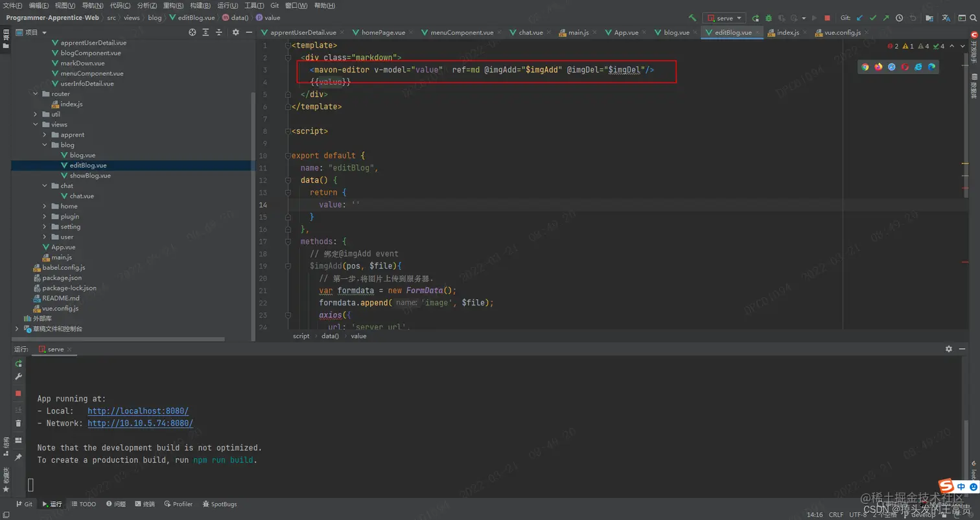
Task: Click the Git push green arrow
Action: point(885,18)
